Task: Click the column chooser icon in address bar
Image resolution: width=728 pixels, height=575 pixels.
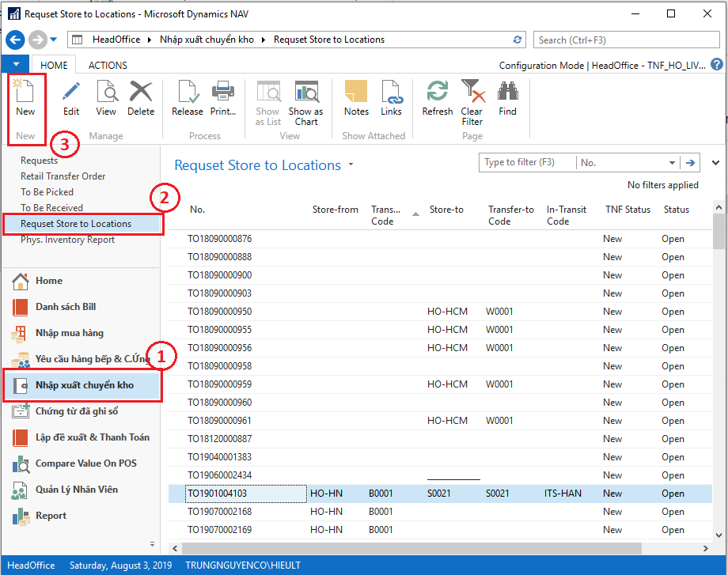Action: 77,40
